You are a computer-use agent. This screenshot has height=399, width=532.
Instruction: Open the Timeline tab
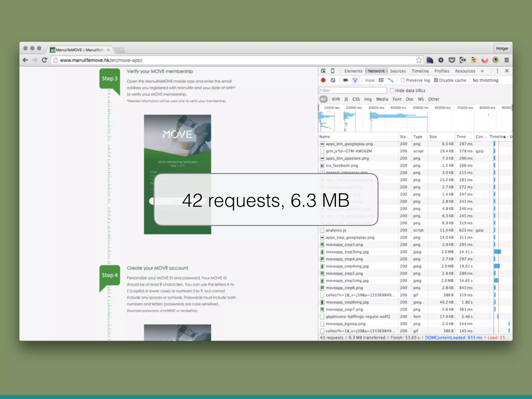420,71
